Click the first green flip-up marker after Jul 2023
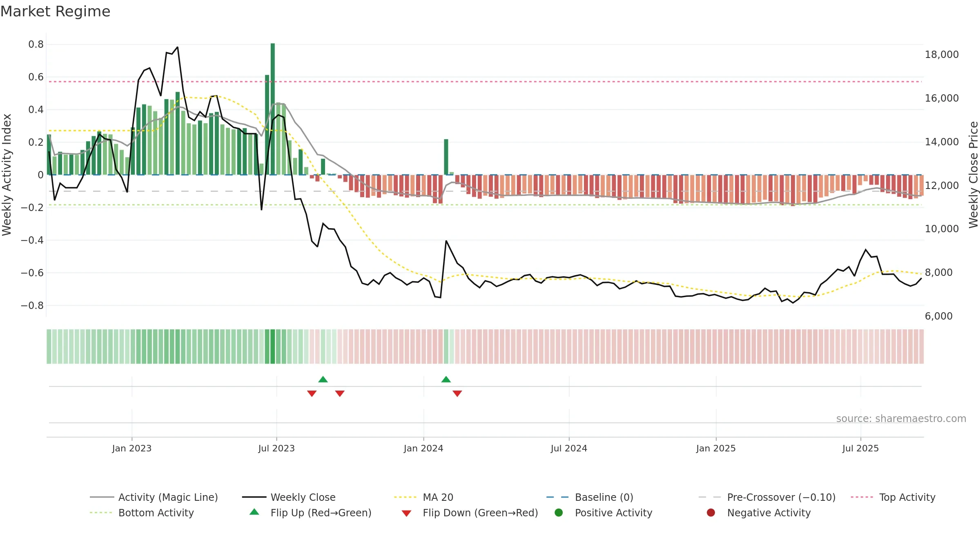The width and height of the screenshot is (980, 551). (x=323, y=379)
